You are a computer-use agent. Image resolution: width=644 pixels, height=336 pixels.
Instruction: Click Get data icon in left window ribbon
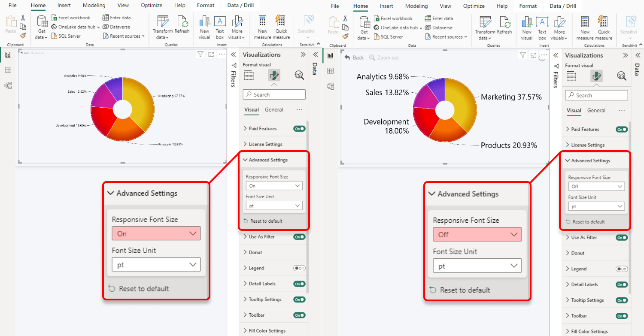click(x=42, y=27)
